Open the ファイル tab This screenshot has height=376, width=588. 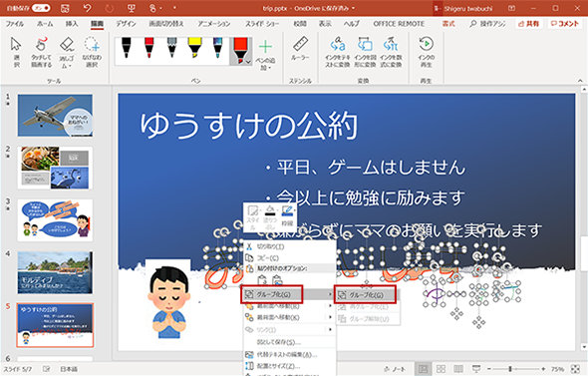click(15, 24)
